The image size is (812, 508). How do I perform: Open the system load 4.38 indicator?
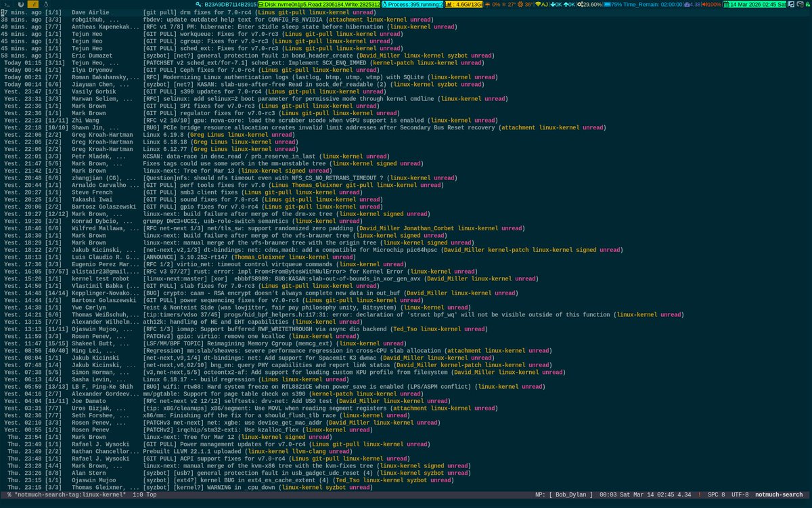692,5
